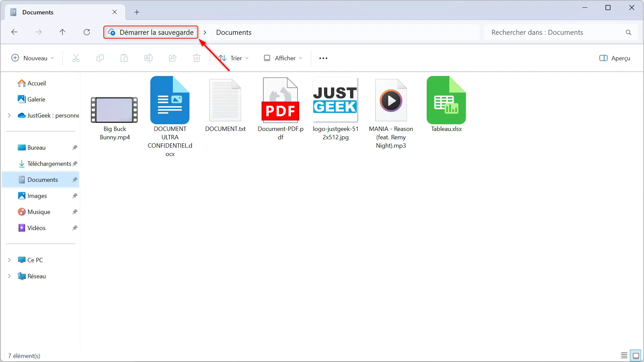This screenshot has width=644, height=362.
Task: Select logo-justgeek-512x512.jpg thumbnail
Action: coord(335,99)
